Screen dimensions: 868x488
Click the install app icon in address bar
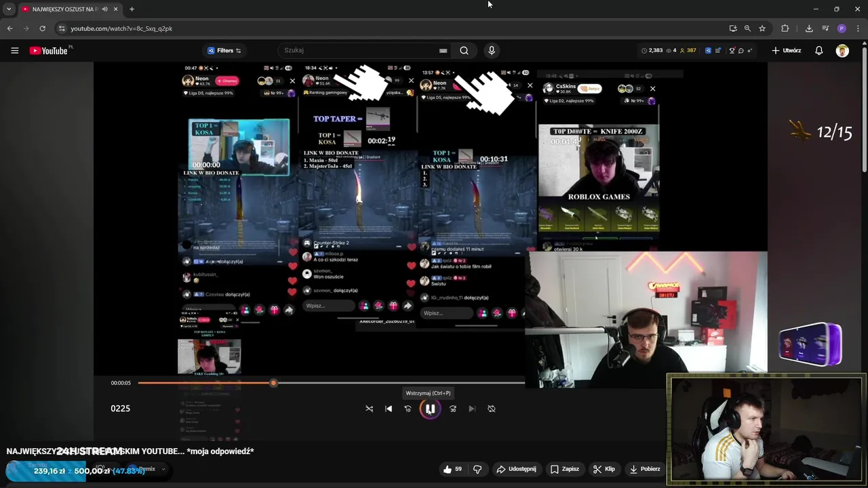[733, 28]
